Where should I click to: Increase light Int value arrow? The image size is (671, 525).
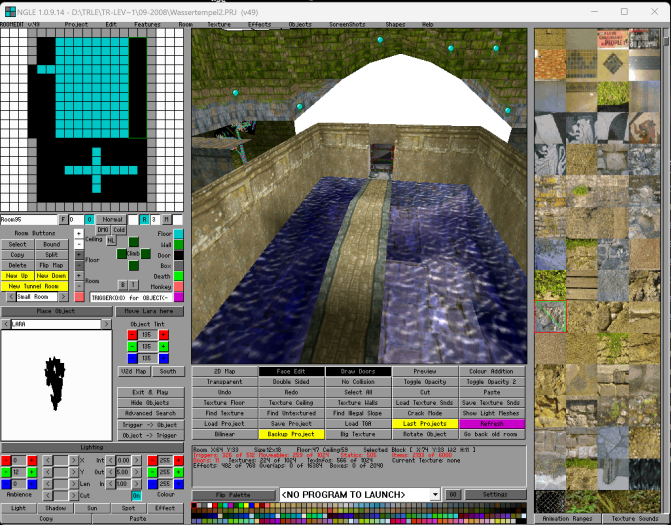click(136, 460)
